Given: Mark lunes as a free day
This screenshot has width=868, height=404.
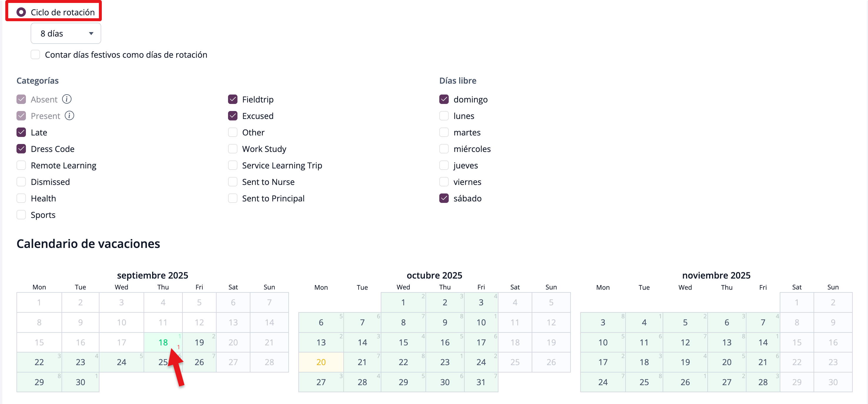Looking at the screenshot, I should click(x=444, y=116).
